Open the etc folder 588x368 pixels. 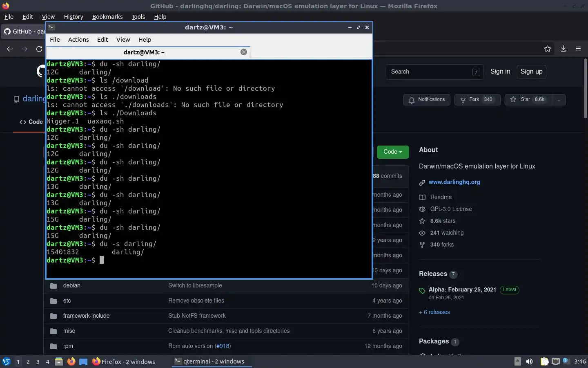pos(67,301)
